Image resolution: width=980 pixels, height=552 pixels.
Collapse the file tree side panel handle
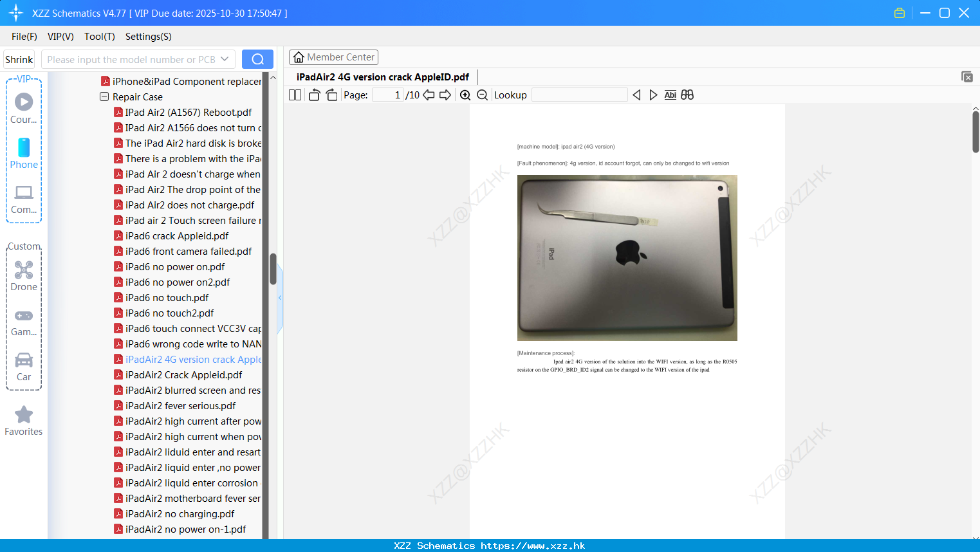[280, 298]
